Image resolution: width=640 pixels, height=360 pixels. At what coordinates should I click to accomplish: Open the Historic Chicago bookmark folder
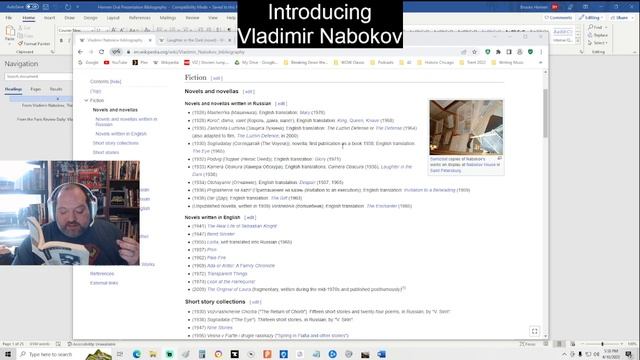436,62
